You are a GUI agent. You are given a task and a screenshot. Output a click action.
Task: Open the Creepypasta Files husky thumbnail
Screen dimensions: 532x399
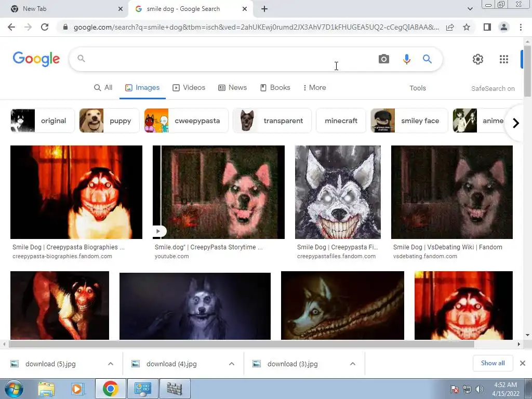338,192
